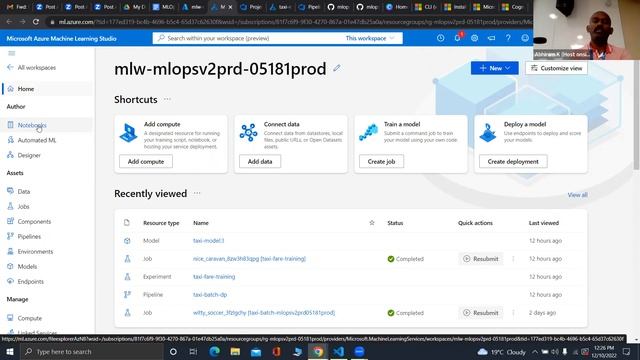Open the smiley profile icon in header

click(x=525, y=38)
